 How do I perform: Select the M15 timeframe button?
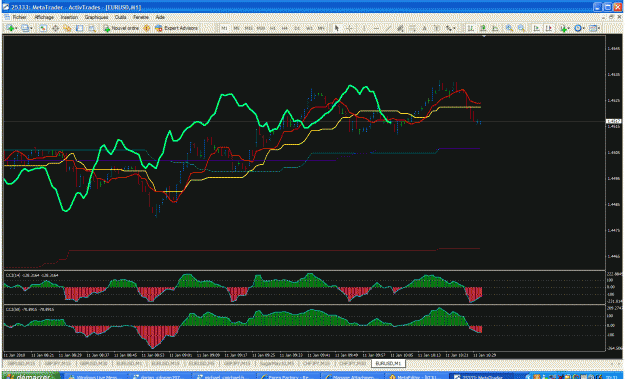(249, 28)
